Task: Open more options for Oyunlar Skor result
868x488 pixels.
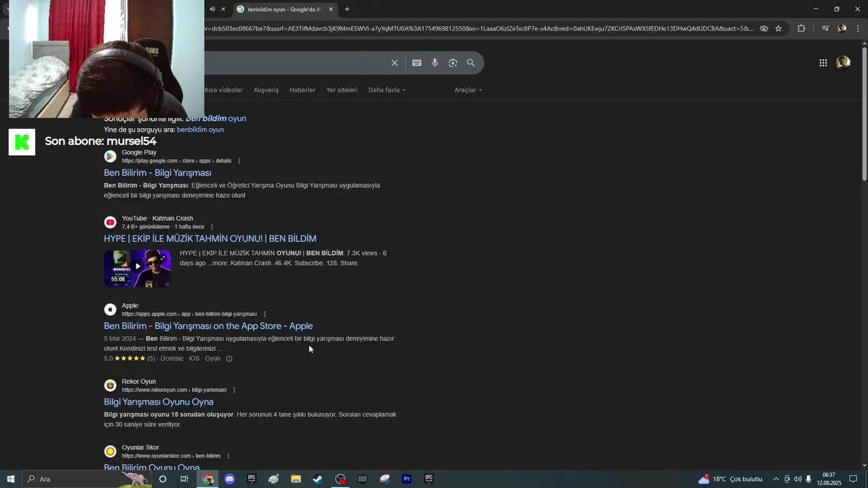Action: [228, 456]
